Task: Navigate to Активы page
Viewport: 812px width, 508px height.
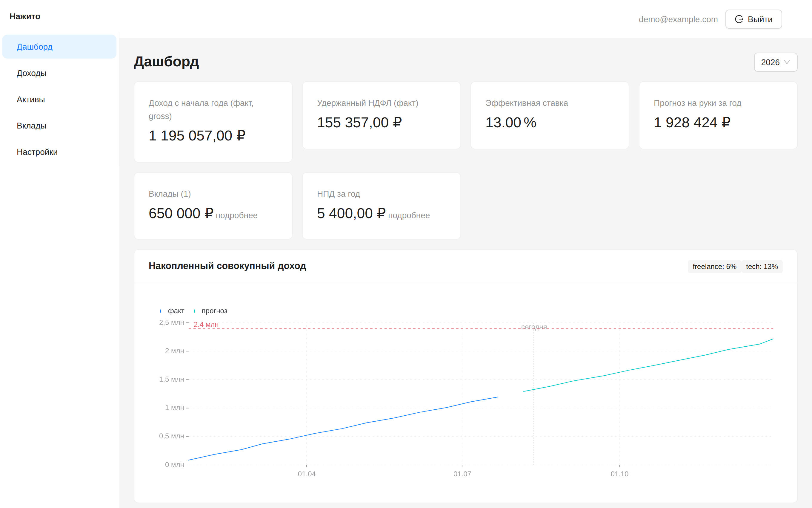Action: tap(59, 99)
